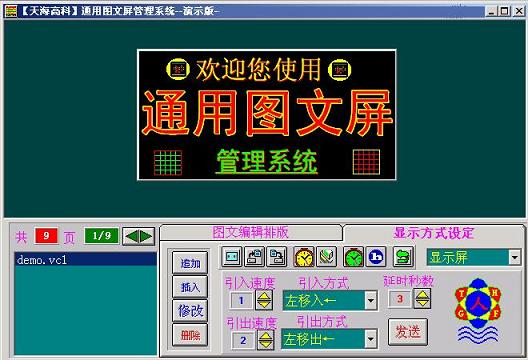Select demo.vcl in the file list
Screen dimensions: 528x360
pos(86,260)
